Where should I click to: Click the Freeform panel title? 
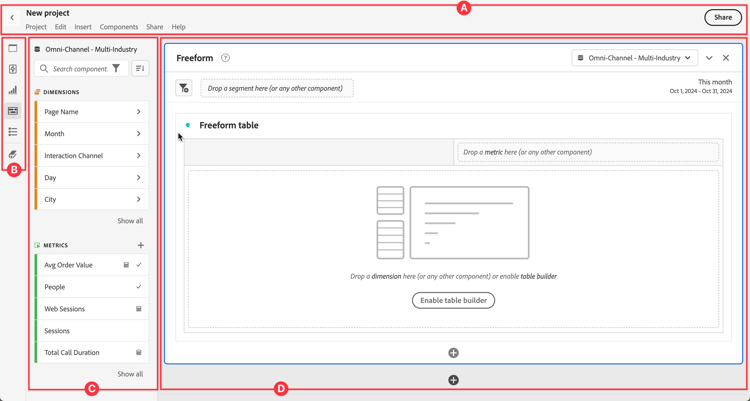[195, 58]
